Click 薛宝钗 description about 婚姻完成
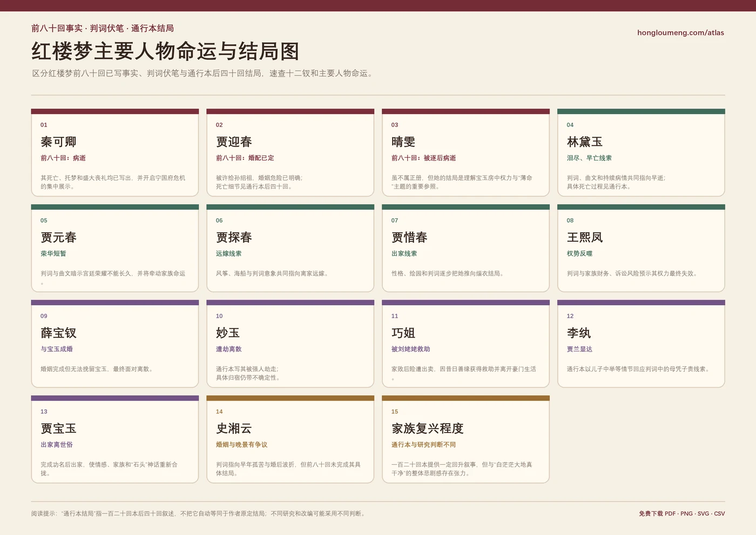 pyautogui.click(x=97, y=369)
